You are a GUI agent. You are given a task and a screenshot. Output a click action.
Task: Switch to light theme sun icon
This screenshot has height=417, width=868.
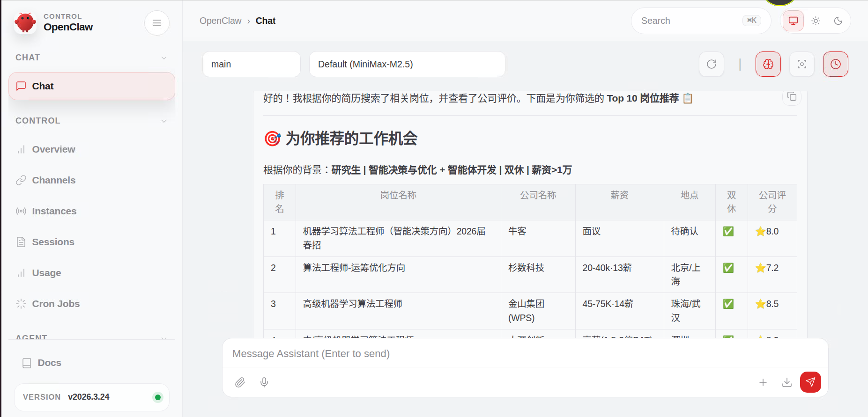click(816, 21)
